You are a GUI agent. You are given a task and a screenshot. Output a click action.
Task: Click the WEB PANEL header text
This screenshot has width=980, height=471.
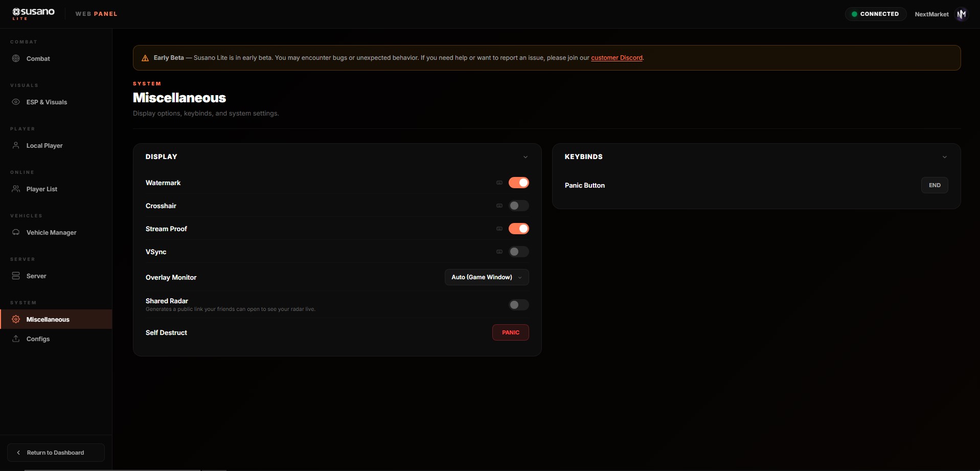click(96, 14)
